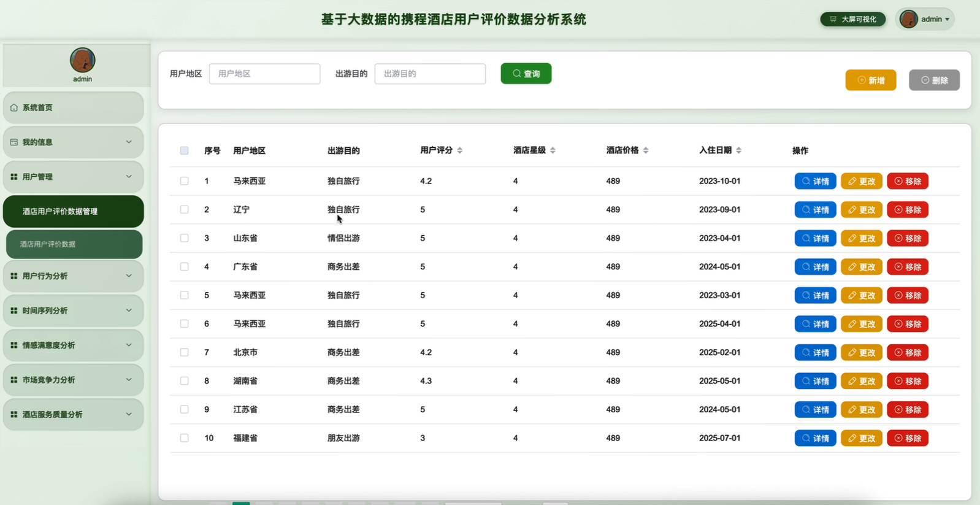Open the 用户行为分析 menu label
Viewport: 980px width, 505px height.
(45, 276)
